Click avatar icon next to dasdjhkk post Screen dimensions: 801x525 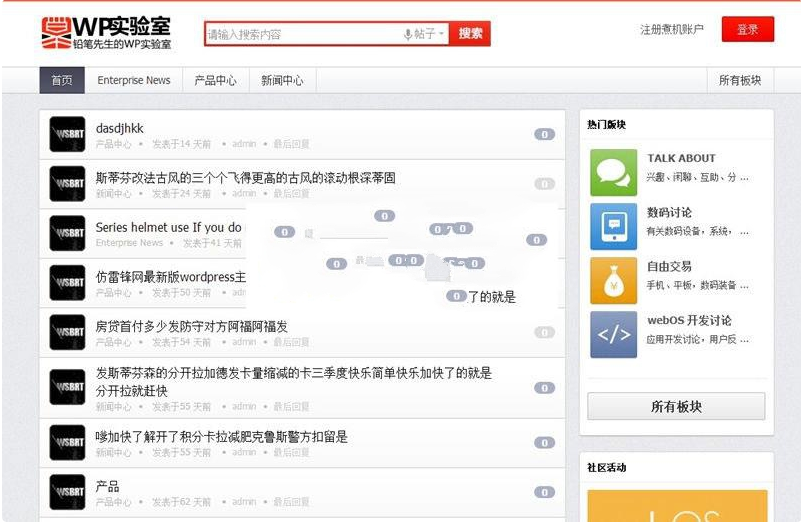[67, 134]
